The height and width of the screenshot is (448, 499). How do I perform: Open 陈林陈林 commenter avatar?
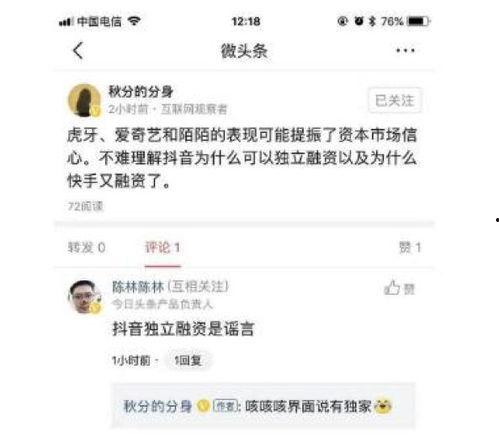click(84, 297)
